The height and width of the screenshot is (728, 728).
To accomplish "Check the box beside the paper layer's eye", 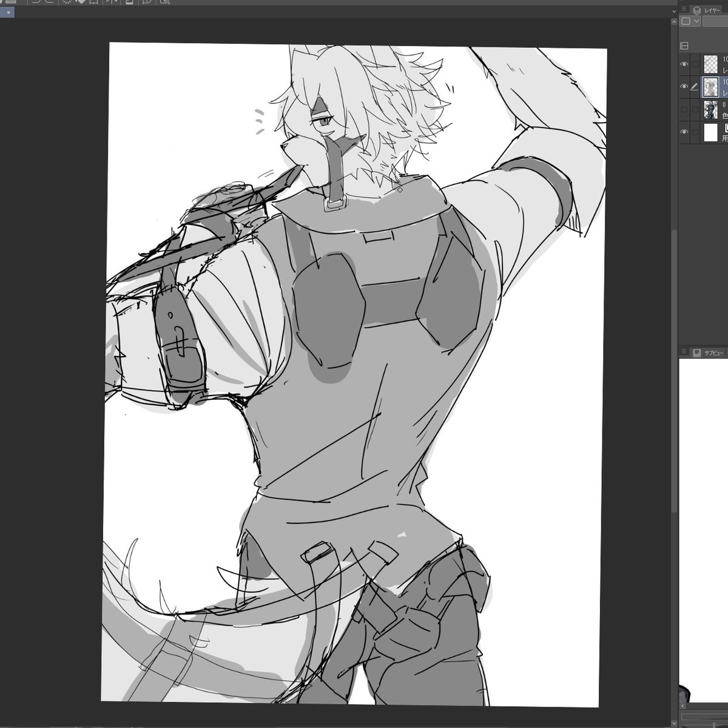I will 695,132.
